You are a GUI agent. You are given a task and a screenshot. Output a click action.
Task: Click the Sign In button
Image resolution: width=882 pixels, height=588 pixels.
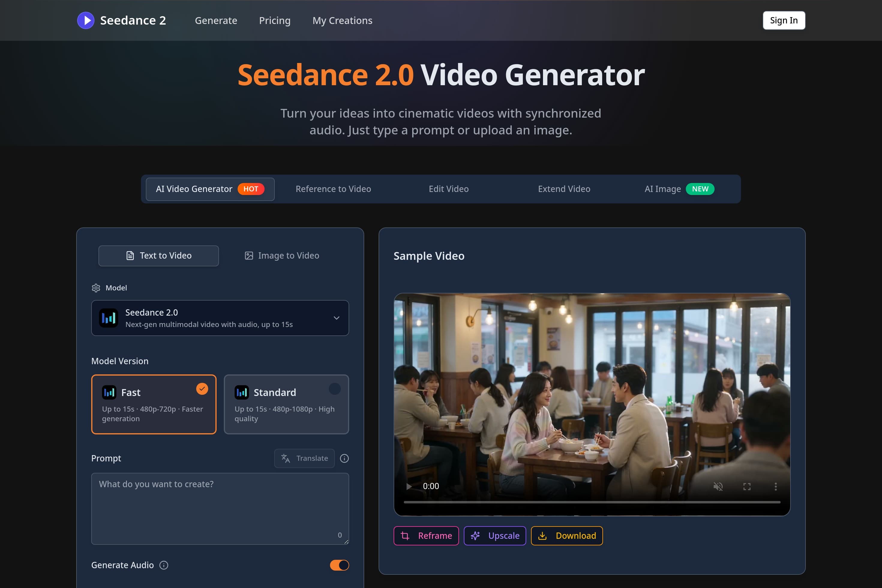coord(784,20)
